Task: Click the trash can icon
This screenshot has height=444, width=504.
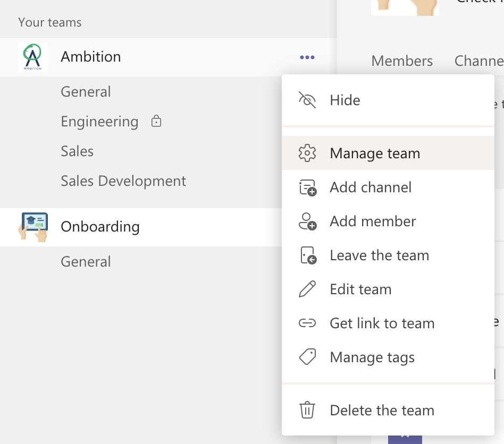Action: pos(307,411)
